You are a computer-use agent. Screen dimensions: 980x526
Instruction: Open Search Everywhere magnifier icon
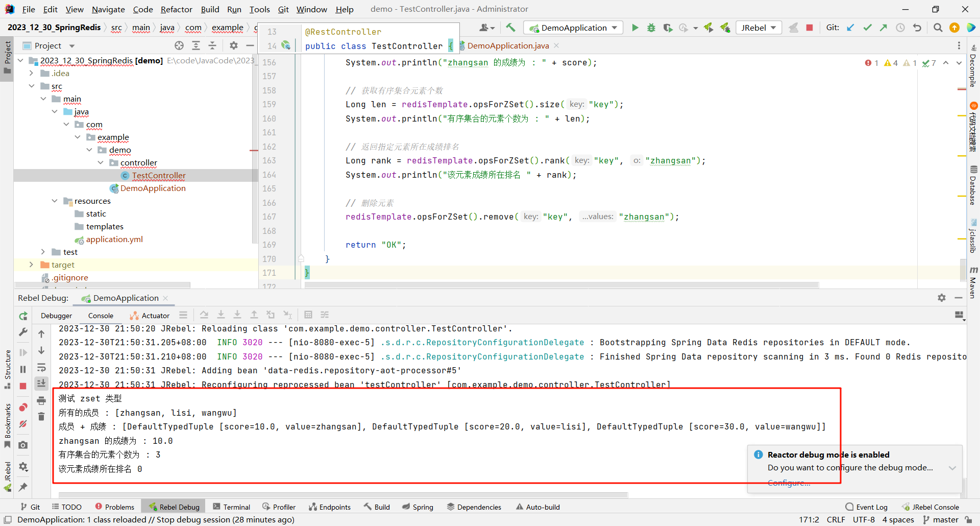pyautogui.click(x=938, y=28)
